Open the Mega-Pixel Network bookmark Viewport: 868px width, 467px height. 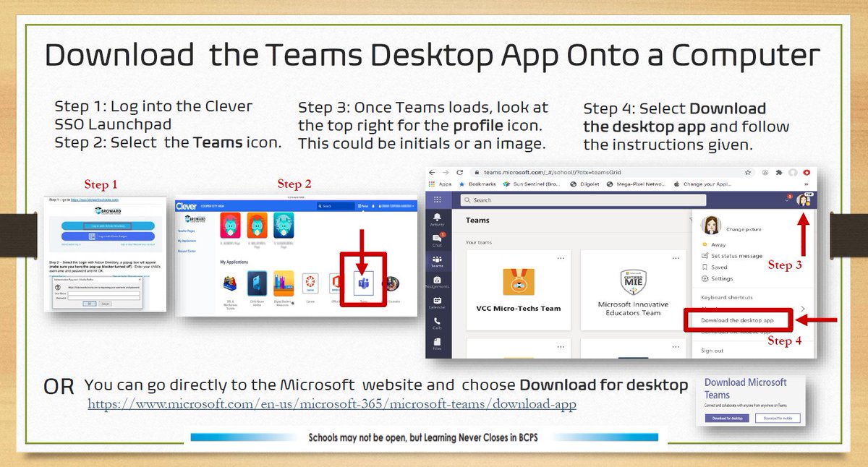(x=636, y=184)
